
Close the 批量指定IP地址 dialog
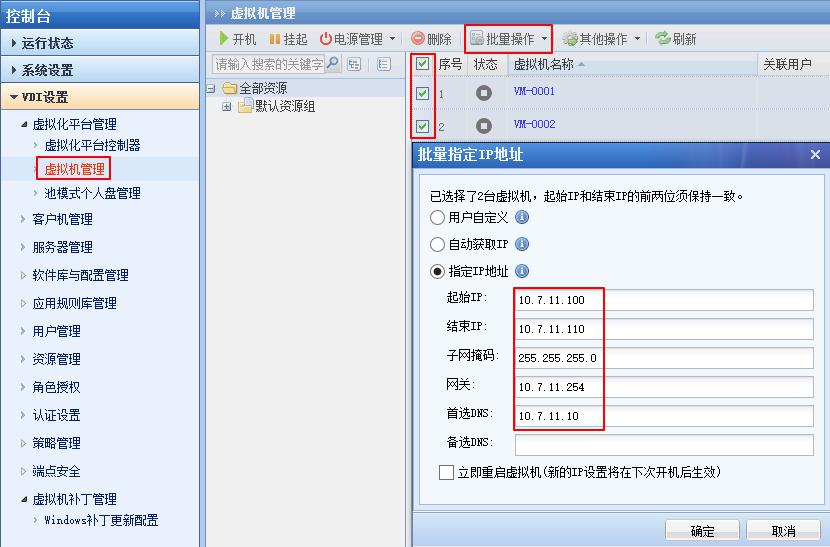(815, 155)
